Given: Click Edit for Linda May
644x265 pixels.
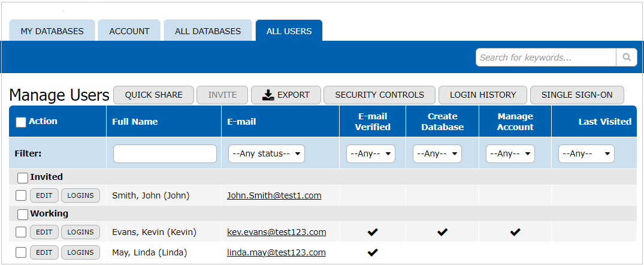Looking at the screenshot, I should pos(44,252).
